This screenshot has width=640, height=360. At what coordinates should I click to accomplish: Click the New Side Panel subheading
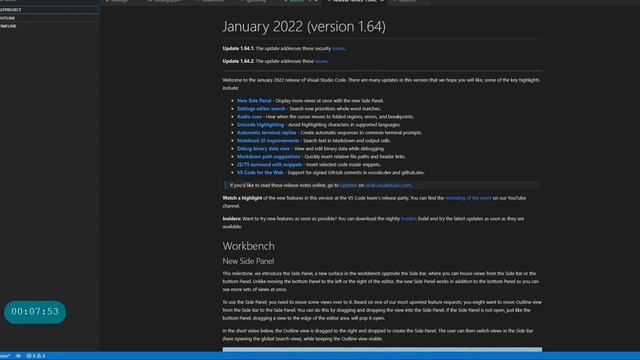point(248,261)
